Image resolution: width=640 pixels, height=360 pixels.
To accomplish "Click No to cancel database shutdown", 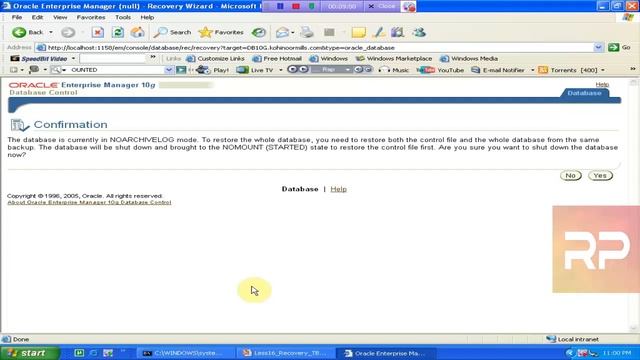I will pos(570,176).
